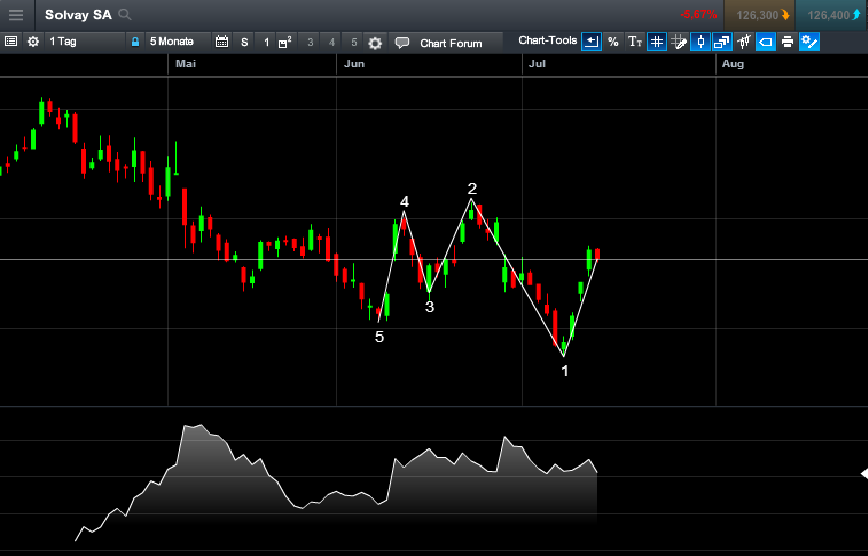Click the print chart icon
This screenshot has width=868, height=556.
click(787, 42)
